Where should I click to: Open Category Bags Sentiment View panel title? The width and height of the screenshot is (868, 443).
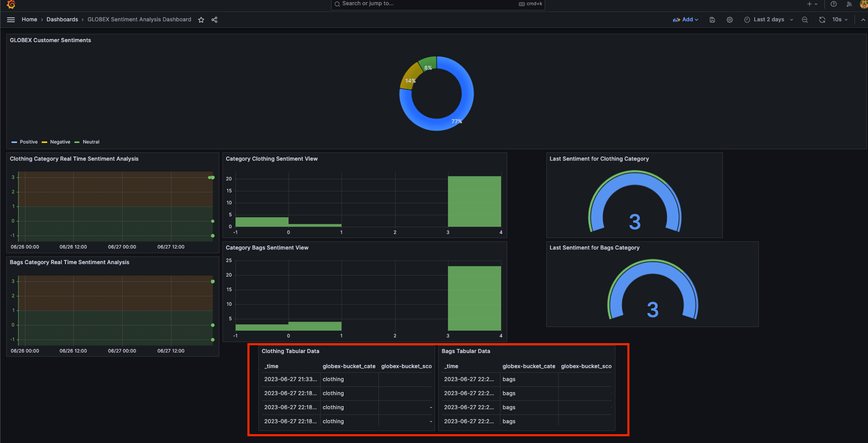point(267,248)
